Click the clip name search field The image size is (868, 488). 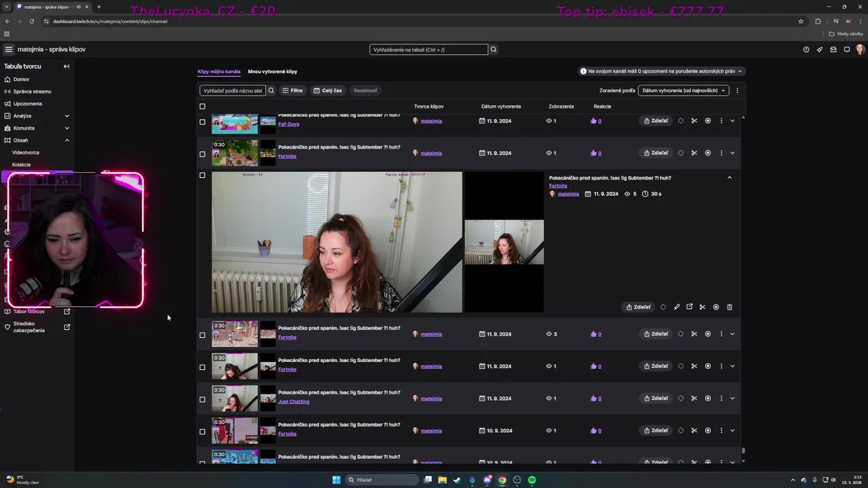[x=232, y=90]
